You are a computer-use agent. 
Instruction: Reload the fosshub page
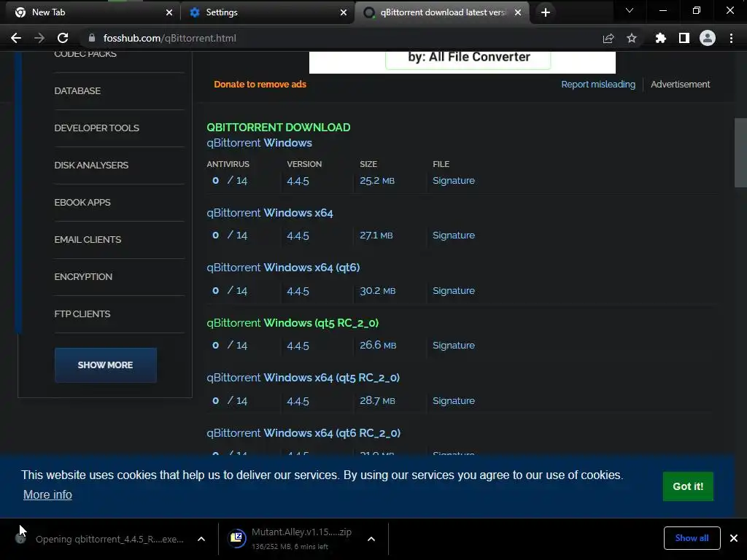click(63, 38)
